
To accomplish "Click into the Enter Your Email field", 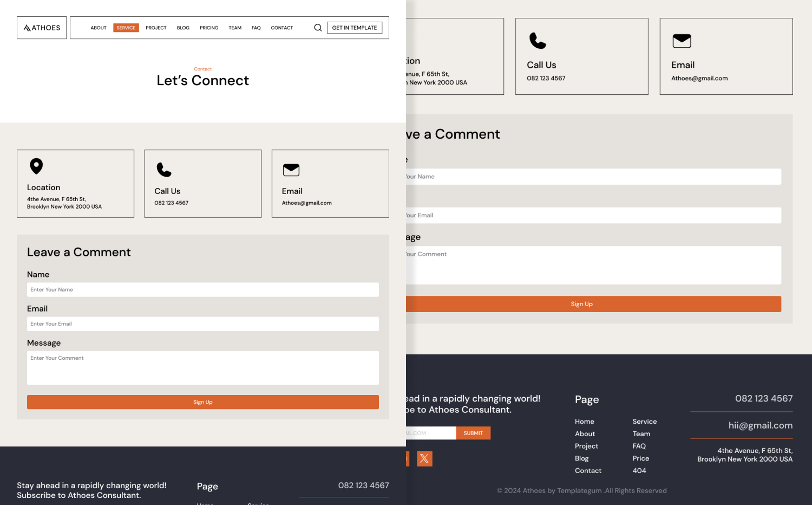I will coord(203,323).
